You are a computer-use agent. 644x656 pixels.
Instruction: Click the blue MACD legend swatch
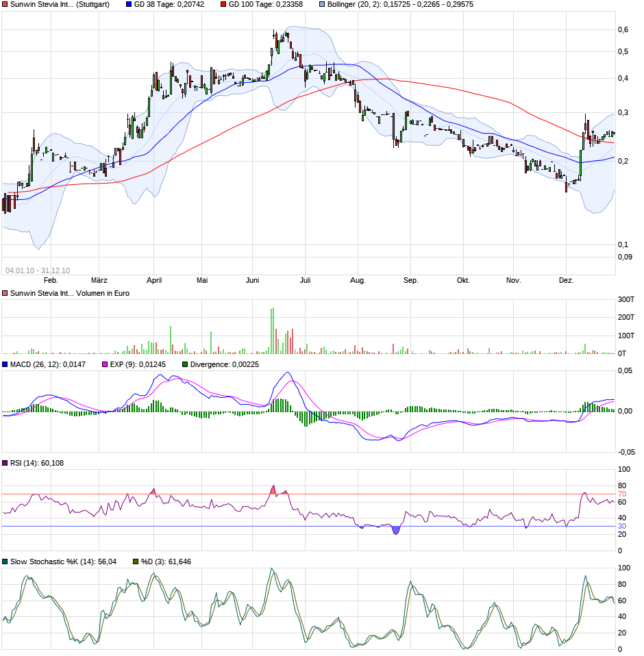point(5,364)
